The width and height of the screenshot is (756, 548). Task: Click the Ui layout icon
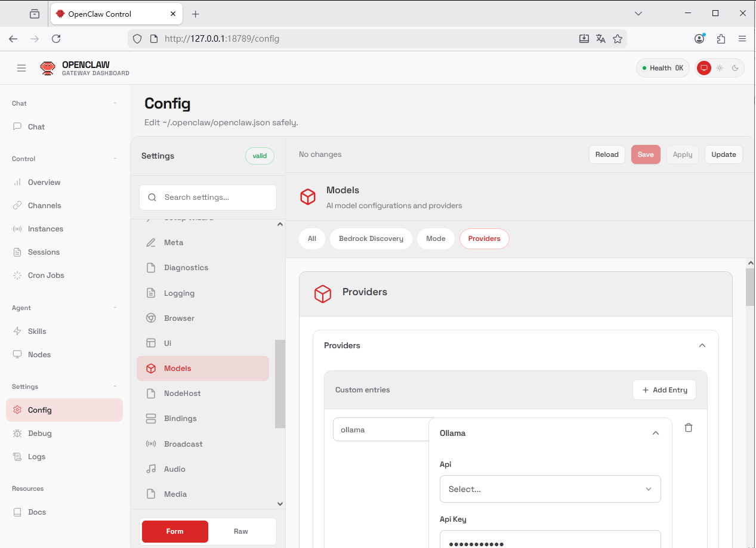tap(151, 343)
